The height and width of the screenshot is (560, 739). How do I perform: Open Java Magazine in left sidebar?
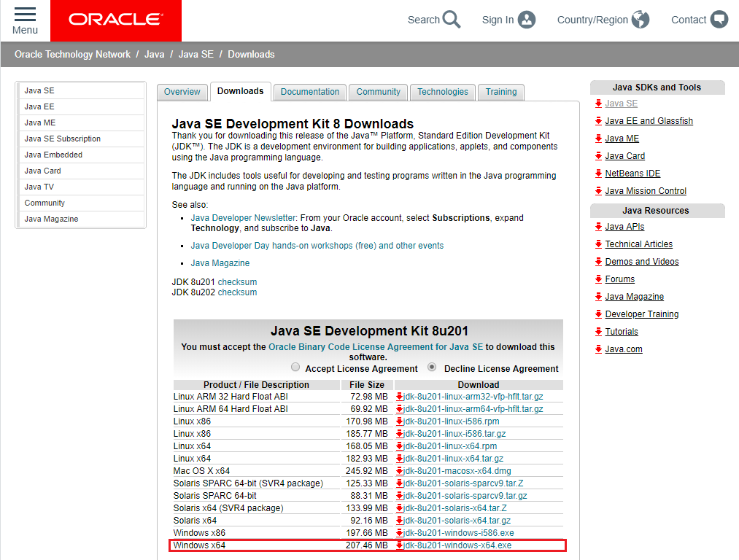[x=81, y=219]
